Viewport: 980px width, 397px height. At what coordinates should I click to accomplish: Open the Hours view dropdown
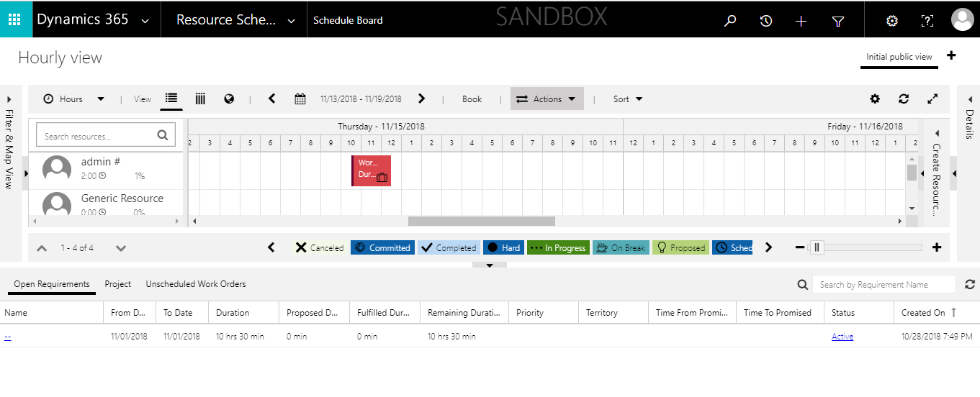coord(74,99)
